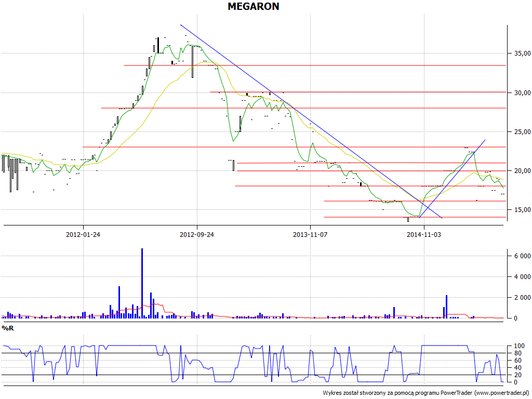This screenshot has height=399, width=532.
Task: Click the 80 label on %R axis
Action: (517, 353)
